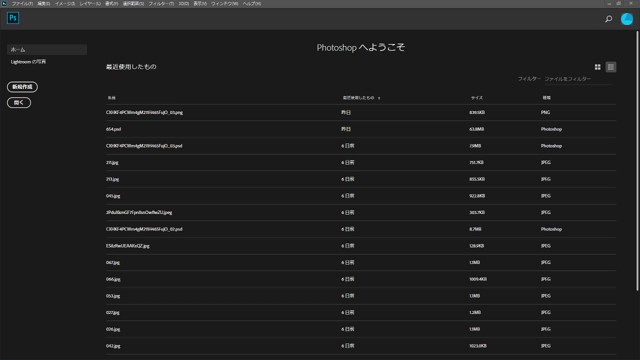
Task: Open the recent file 067.jpg
Action: (x=113, y=262)
